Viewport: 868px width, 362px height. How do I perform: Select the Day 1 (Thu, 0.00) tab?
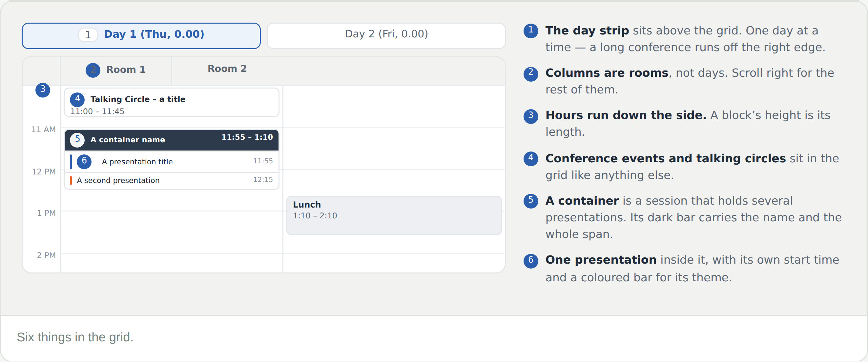(141, 36)
